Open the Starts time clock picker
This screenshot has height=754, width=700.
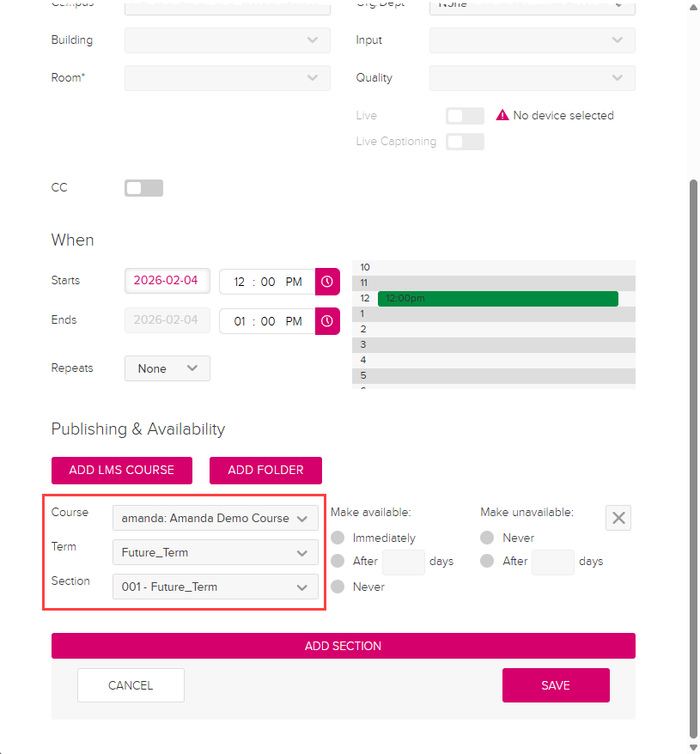[x=326, y=281]
